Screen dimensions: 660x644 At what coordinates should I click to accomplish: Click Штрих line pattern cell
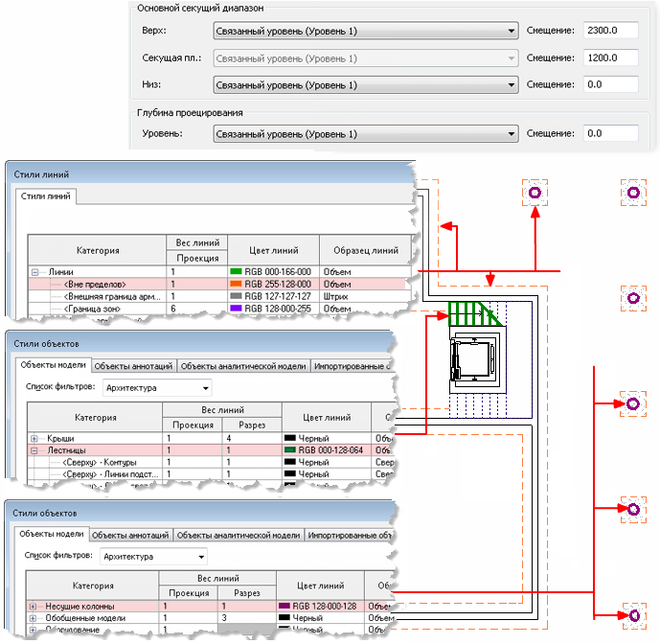click(x=365, y=296)
